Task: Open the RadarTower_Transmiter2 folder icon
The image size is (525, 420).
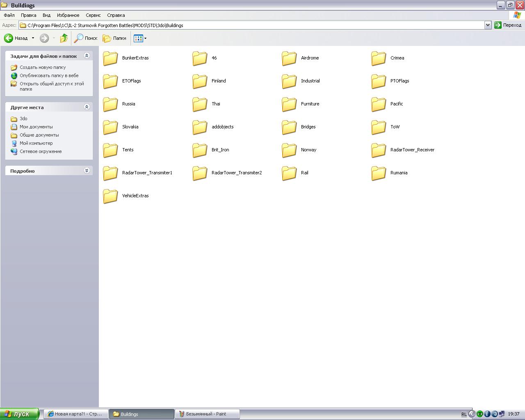Action: pyautogui.click(x=200, y=173)
